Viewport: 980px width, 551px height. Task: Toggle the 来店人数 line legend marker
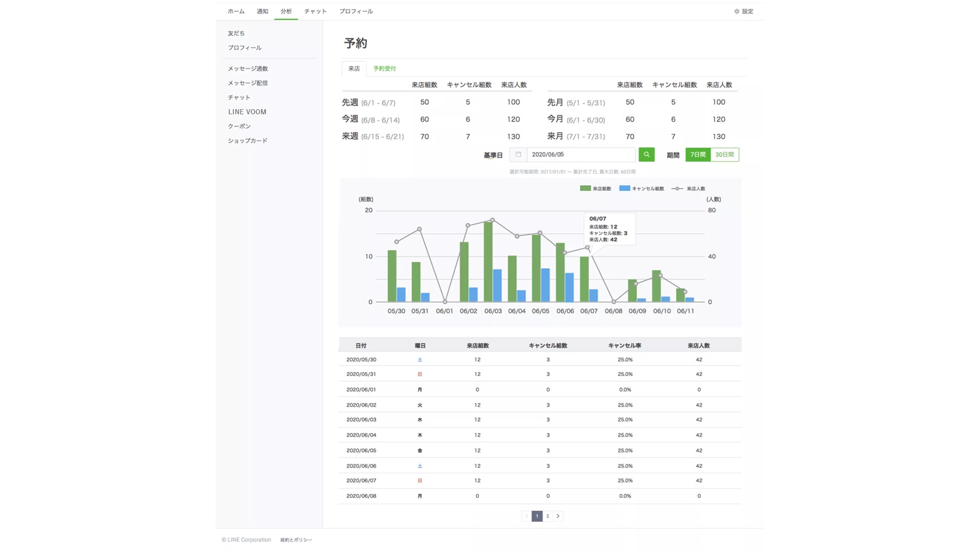(677, 189)
